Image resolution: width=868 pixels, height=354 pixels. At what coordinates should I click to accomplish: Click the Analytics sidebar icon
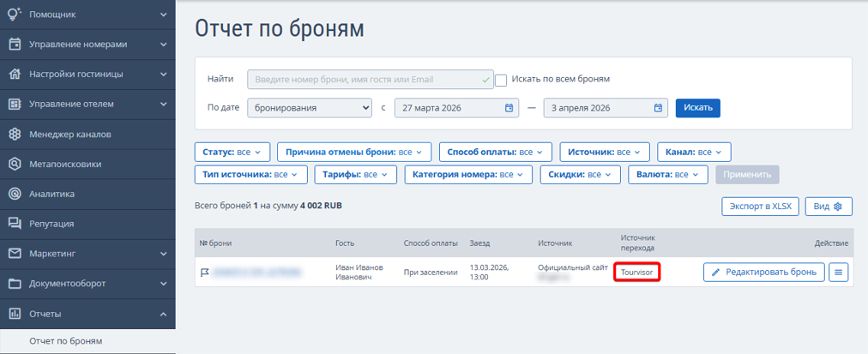(15, 194)
